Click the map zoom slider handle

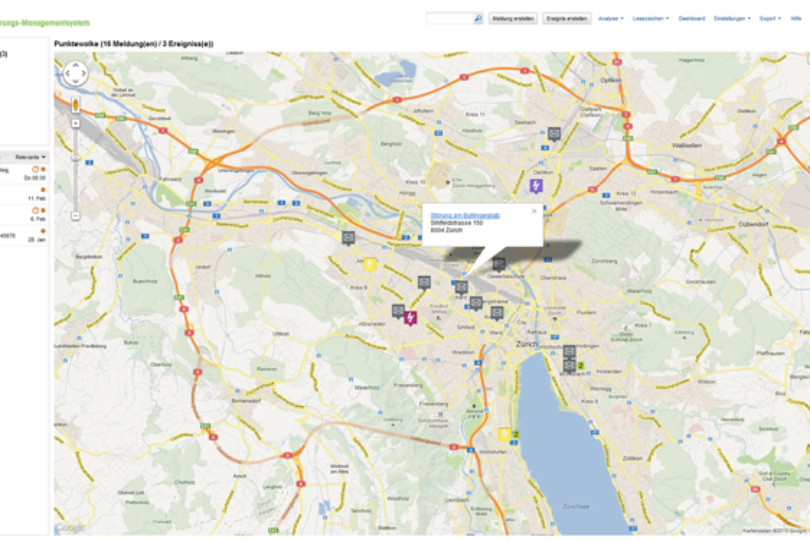pos(75,158)
